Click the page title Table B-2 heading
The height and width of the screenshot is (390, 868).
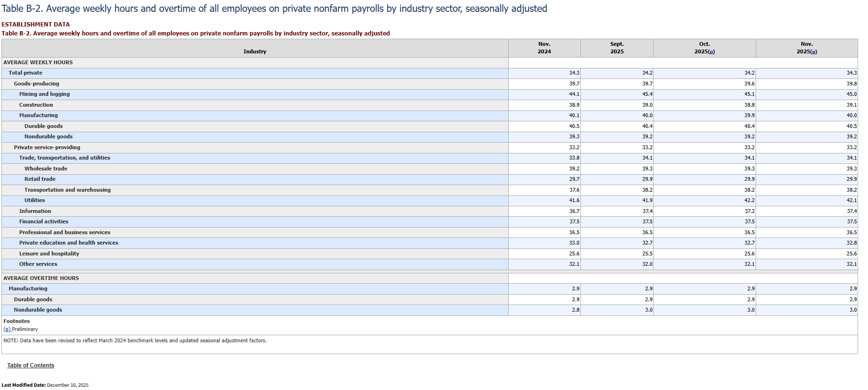(x=274, y=8)
